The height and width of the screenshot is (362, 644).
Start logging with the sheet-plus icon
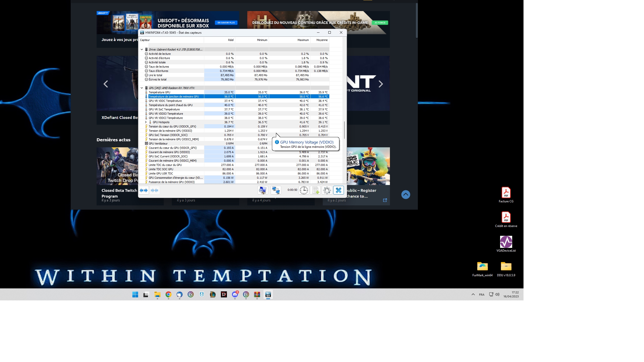315,190
